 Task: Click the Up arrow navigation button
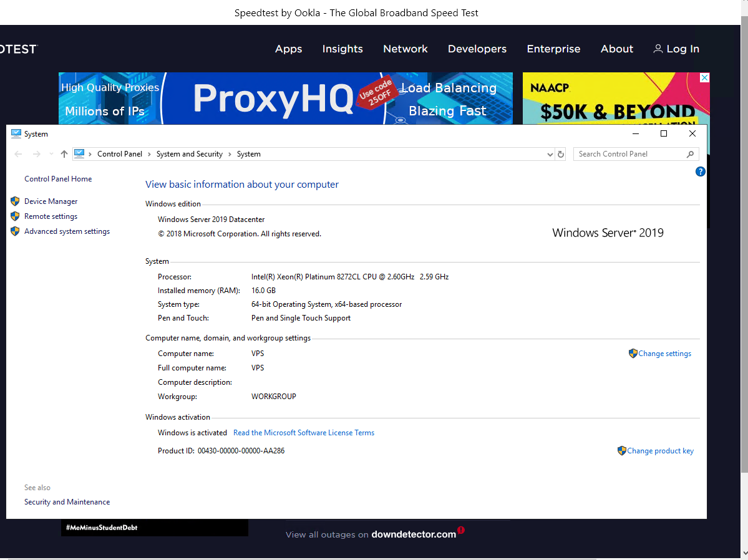click(x=64, y=154)
